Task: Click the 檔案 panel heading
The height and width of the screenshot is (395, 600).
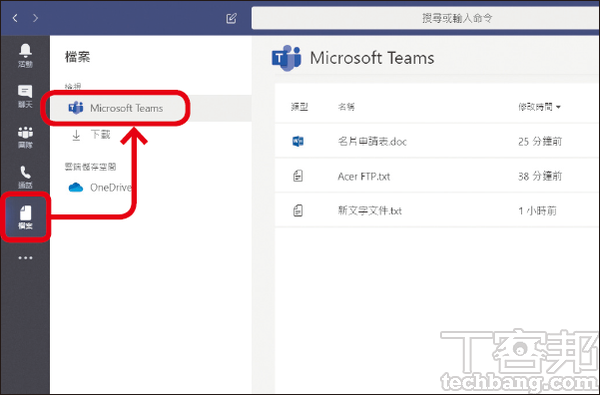Action: (78, 57)
